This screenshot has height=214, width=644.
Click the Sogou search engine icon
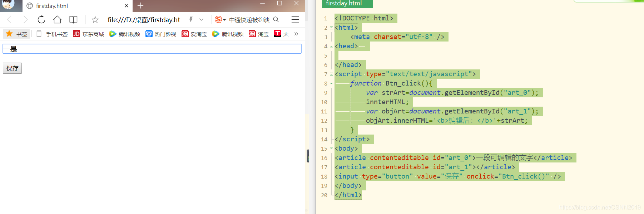(x=218, y=19)
